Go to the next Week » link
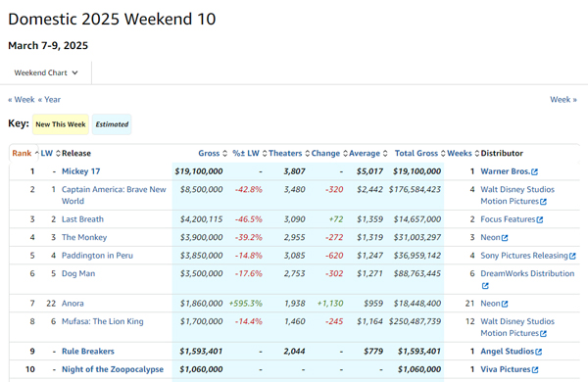The width and height of the screenshot is (588, 382). point(563,100)
